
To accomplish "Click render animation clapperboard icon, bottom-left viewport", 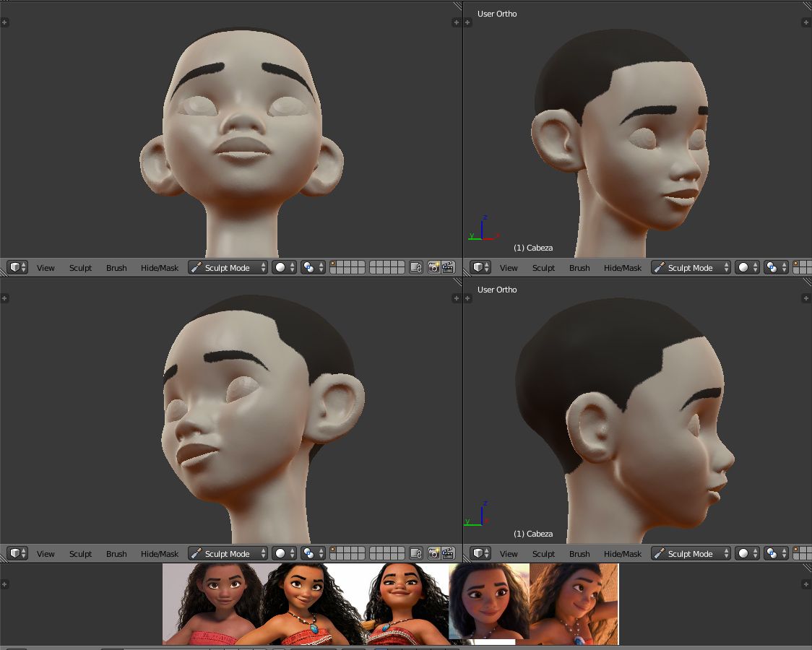I will 448,553.
